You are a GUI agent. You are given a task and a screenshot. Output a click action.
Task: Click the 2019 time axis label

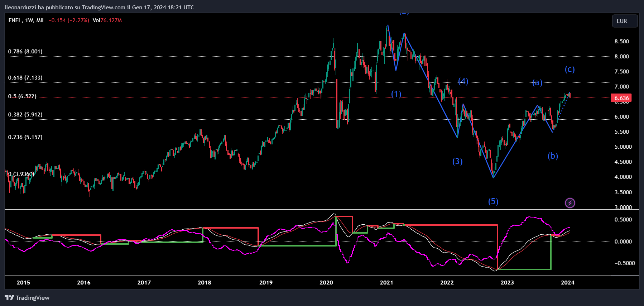(266, 282)
